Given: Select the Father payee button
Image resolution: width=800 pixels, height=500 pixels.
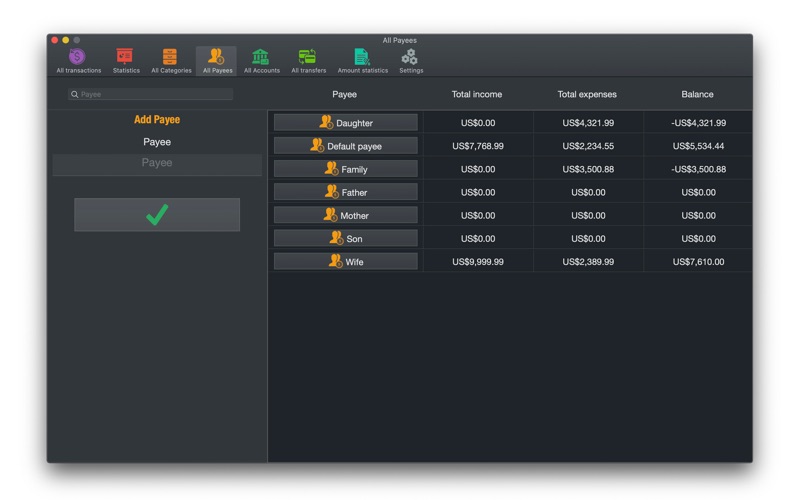Looking at the screenshot, I should (345, 192).
